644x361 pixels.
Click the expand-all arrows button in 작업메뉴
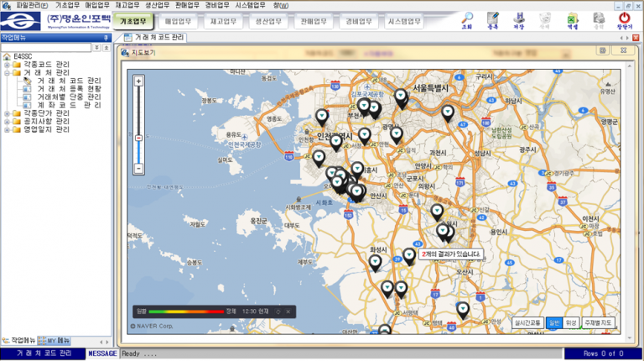tap(96, 48)
